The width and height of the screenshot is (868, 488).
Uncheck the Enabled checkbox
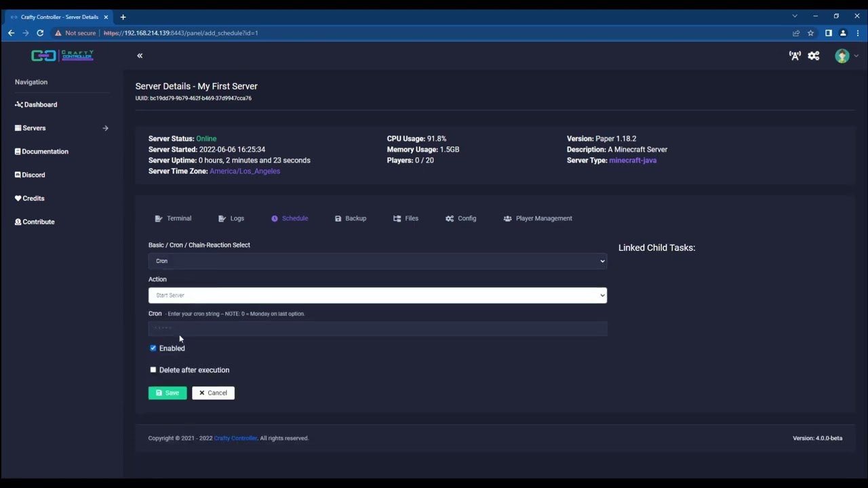click(153, 348)
